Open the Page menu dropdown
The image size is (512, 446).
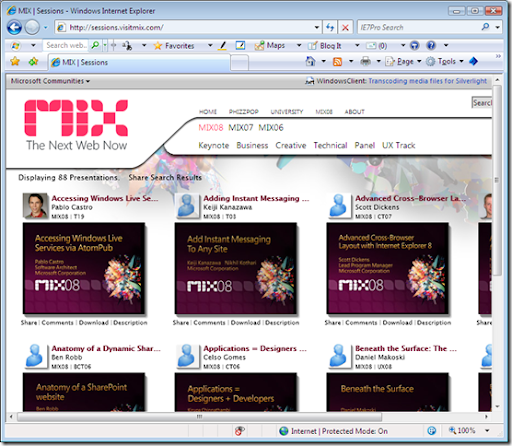(x=404, y=61)
